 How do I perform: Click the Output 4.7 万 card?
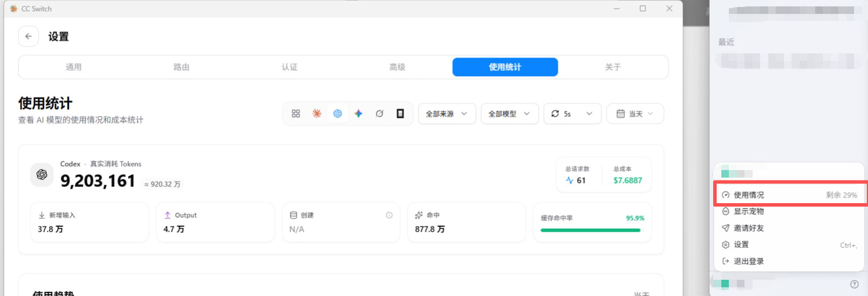coord(215,222)
